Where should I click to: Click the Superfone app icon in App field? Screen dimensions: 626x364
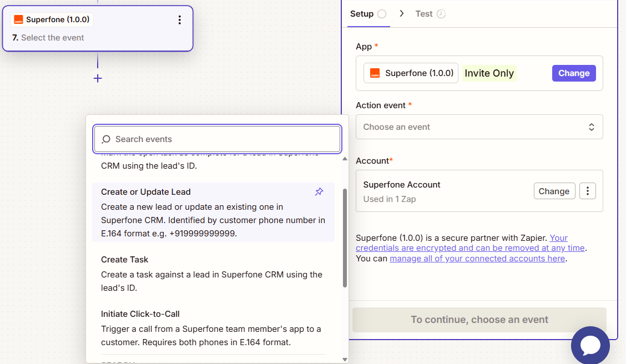click(375, 73)
